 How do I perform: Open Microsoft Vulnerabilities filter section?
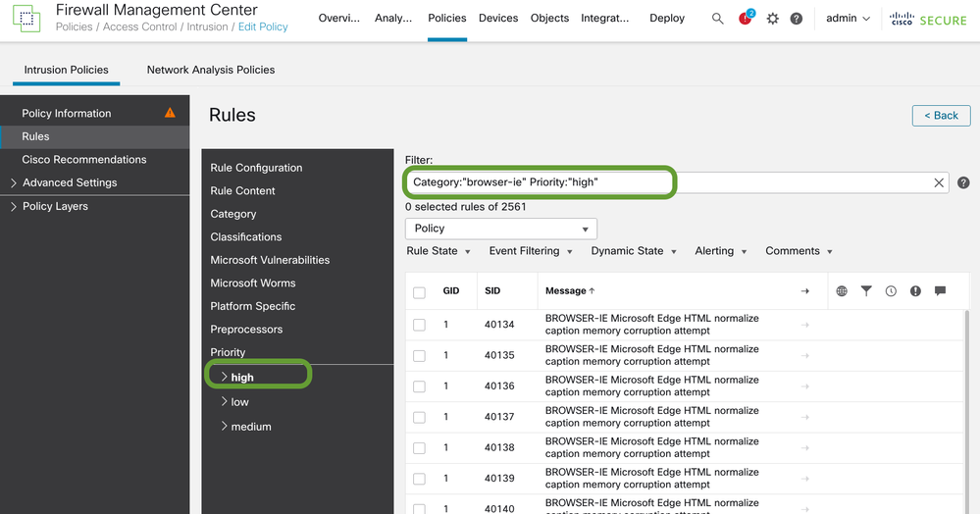point(270,260)
